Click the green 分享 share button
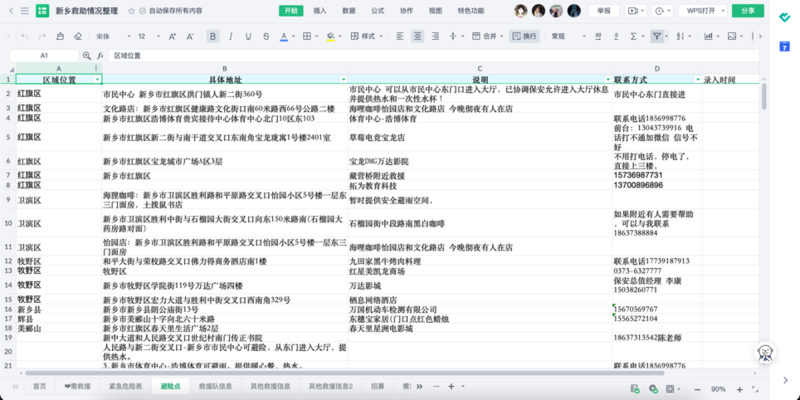Image resolution: width=800 pixels, height=400 pixels. [771, 11]
